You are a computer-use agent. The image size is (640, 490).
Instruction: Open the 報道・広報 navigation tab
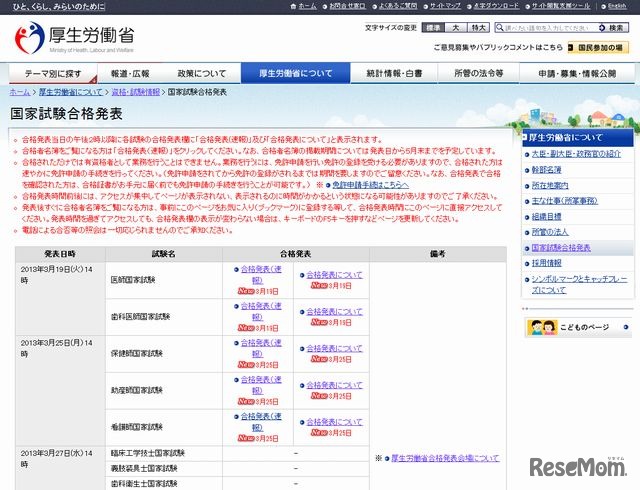pyautogui.click(x=130, y=73)
